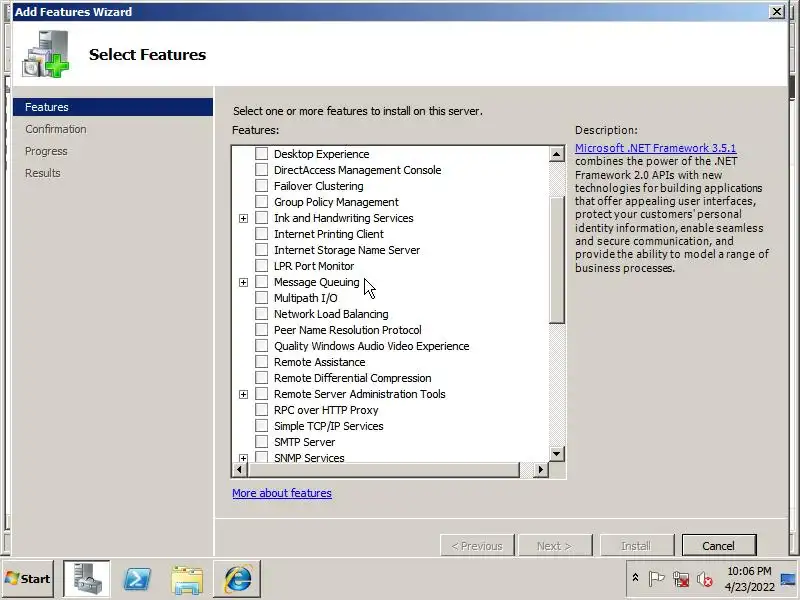Select the Progress step in sidebar
Viewport: 800px width, 600px height.
[46, 151]
